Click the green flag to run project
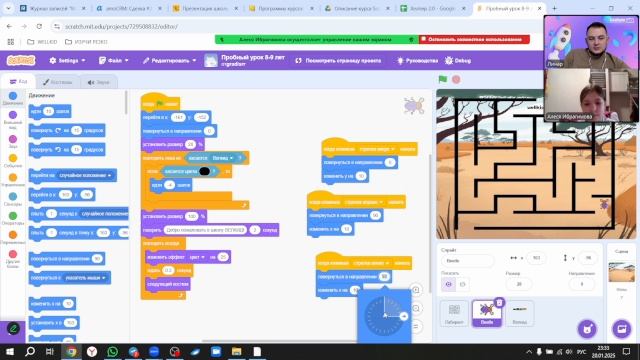This screenshot has height=360, width=640. 442,80
